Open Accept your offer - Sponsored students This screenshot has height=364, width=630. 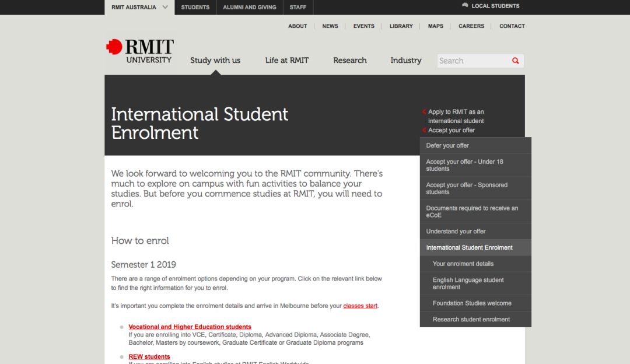coord(475,188)
